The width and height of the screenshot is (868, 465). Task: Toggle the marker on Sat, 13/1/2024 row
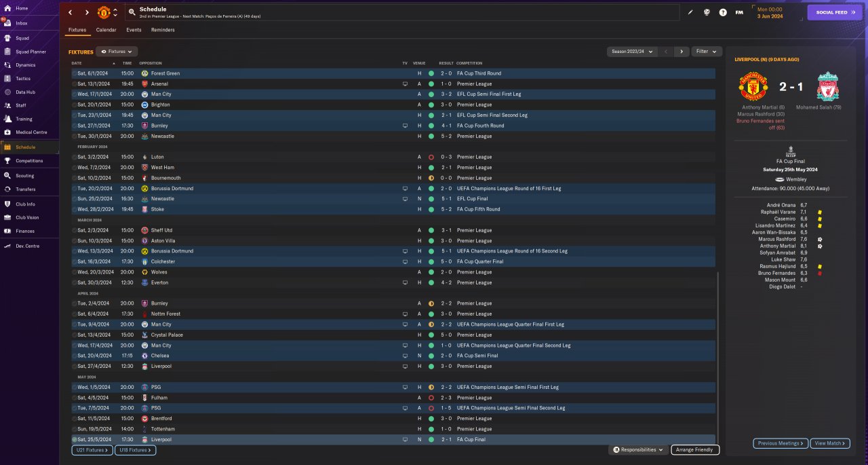pyautogui.click(x=75, y=83)
